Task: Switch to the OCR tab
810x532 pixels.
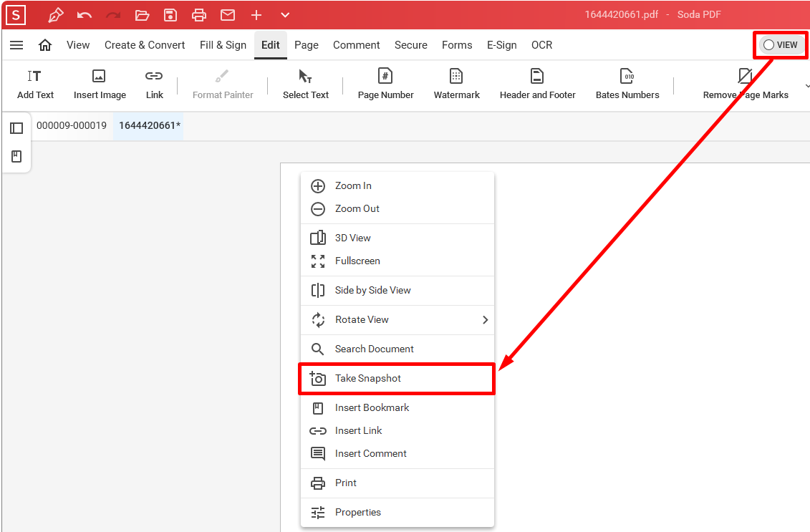Action: point(542,45)
